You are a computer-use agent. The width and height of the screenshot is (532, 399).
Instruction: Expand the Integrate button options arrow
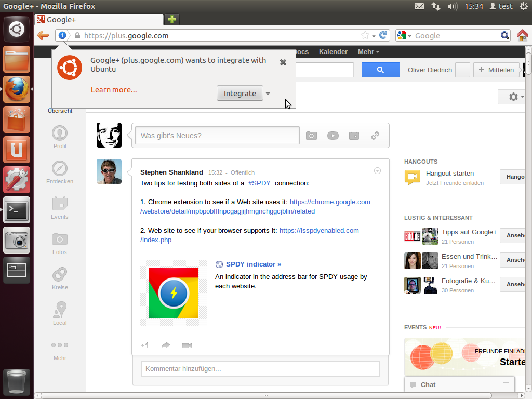coord(268,94)
